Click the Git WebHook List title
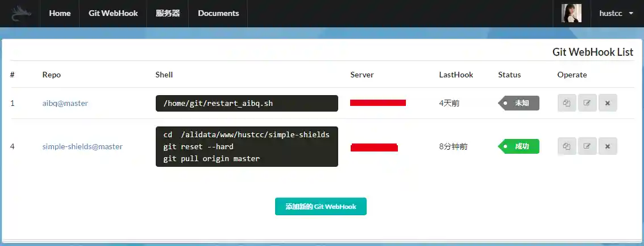 (593, 52)
